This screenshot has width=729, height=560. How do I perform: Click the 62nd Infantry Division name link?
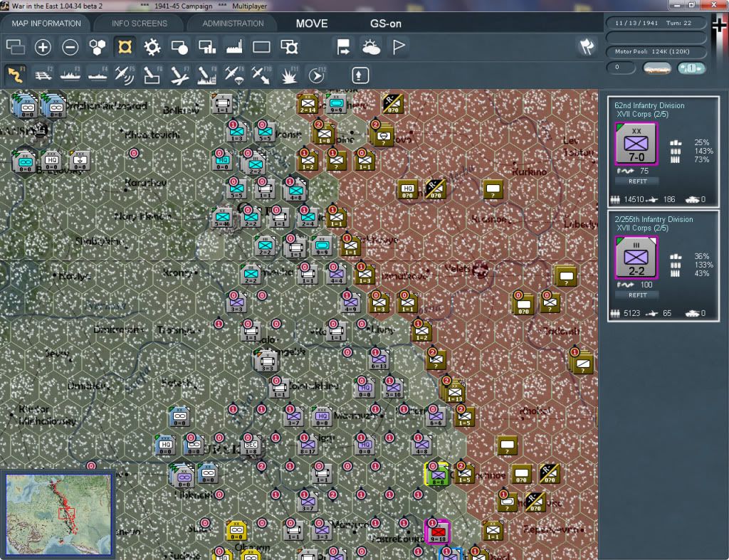[649, 105]
